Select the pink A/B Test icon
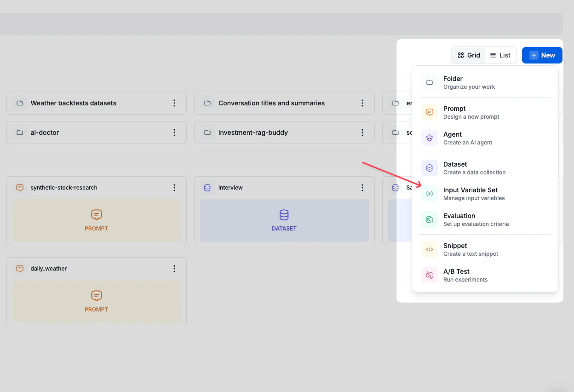Image resolution: width=574 pixels, height=392 pixels. pyautogui.click(x=429, y=275)
